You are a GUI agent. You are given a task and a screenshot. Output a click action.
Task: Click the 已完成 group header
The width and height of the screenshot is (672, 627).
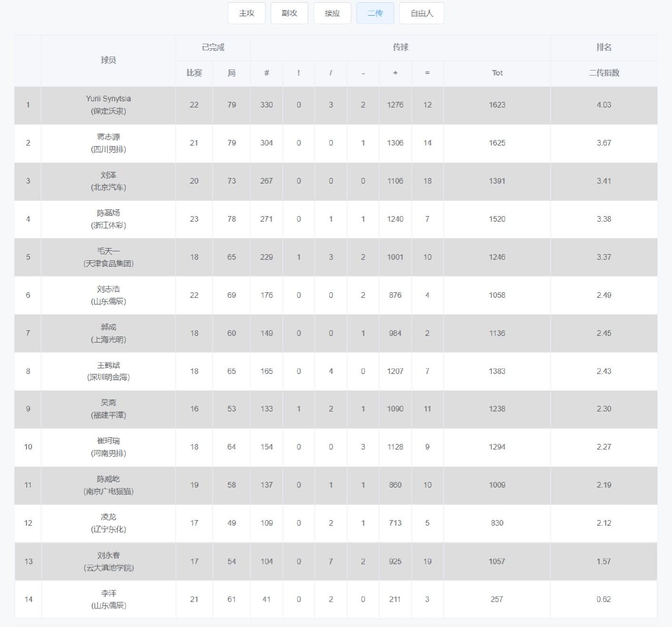pyautogui.click(x=213, y=48)
